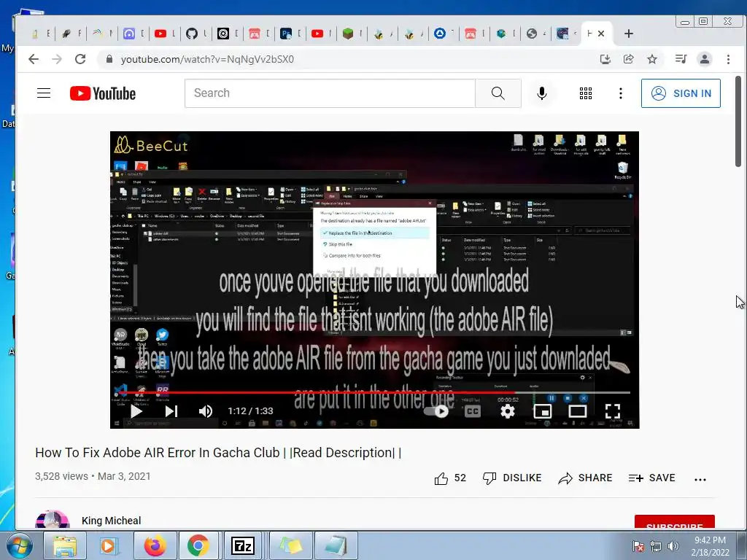Screen dimensions: 747x560
Task: Open a new Chrome tab
Action: 628,34
